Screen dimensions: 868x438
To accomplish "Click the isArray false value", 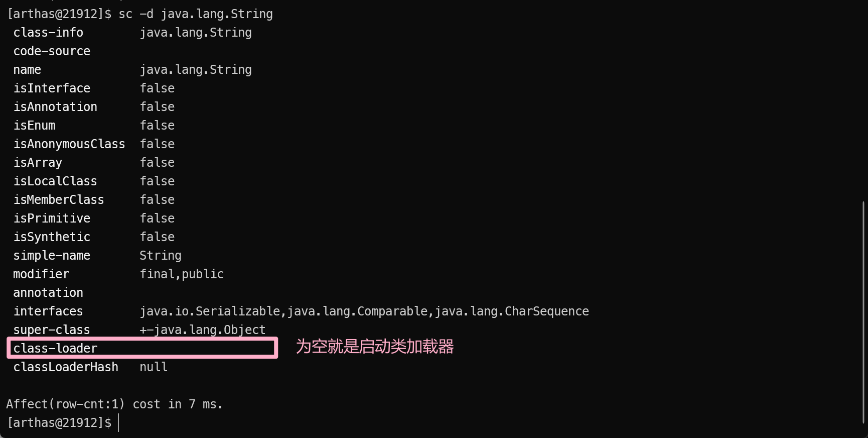I will tap(157, 163).
